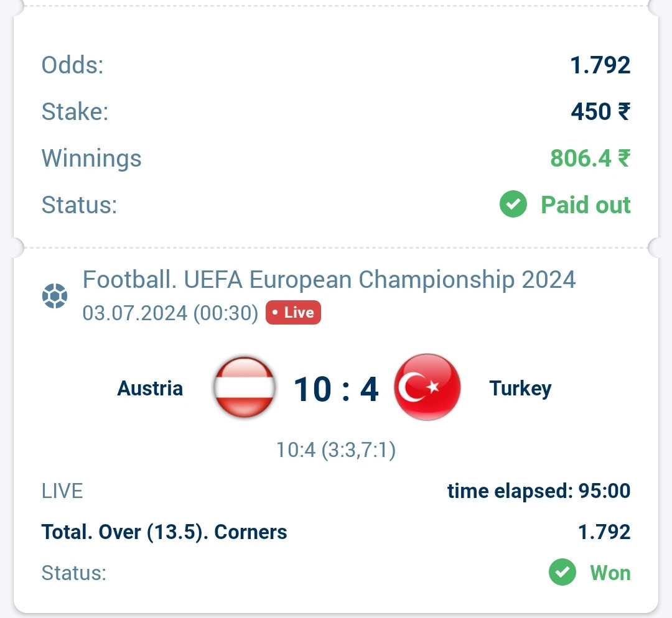Tap the Paid out status text
This screenshot has width=672, height=618.
click(586, 205)
